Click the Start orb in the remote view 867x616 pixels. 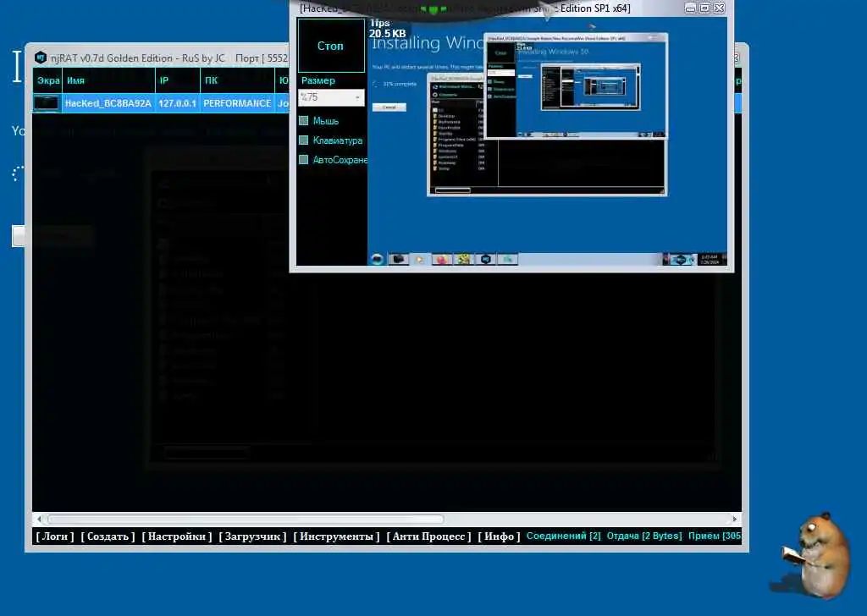point(377,259)
